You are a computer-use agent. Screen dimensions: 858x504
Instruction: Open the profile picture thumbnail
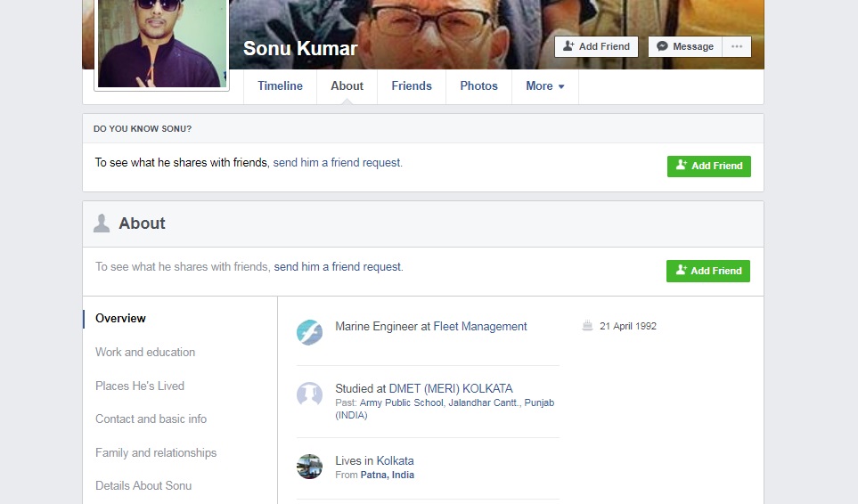coord(161,43)
